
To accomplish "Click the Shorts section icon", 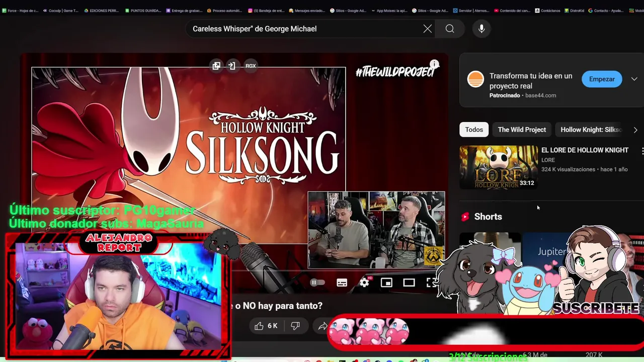I will click(x=465, y=217).
